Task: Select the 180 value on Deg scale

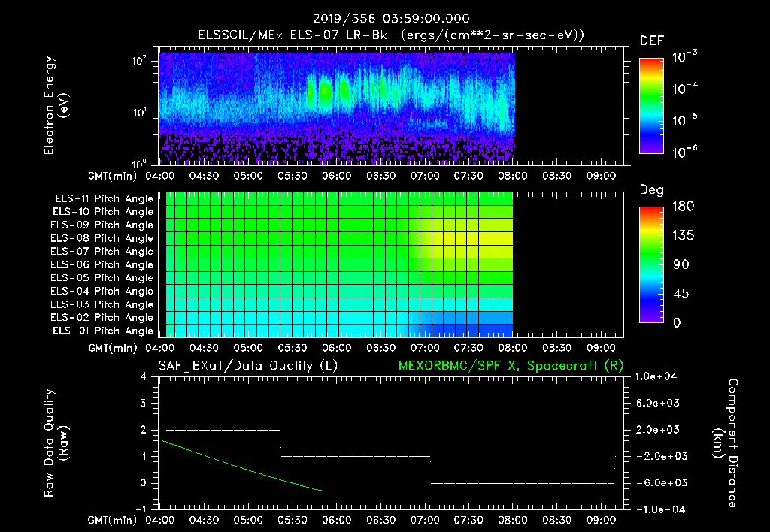Action: [x=683, y=207]
